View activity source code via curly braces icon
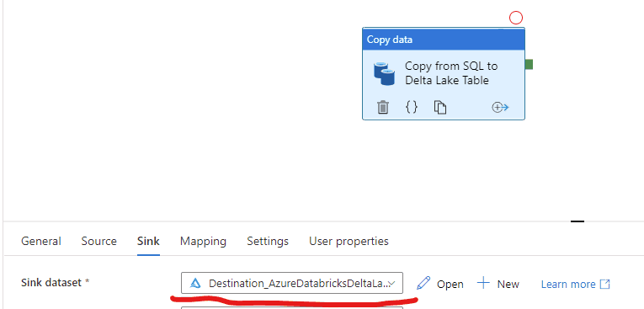Image resolution: width=644 pixels, height=309 pixels. coord(411,107)
